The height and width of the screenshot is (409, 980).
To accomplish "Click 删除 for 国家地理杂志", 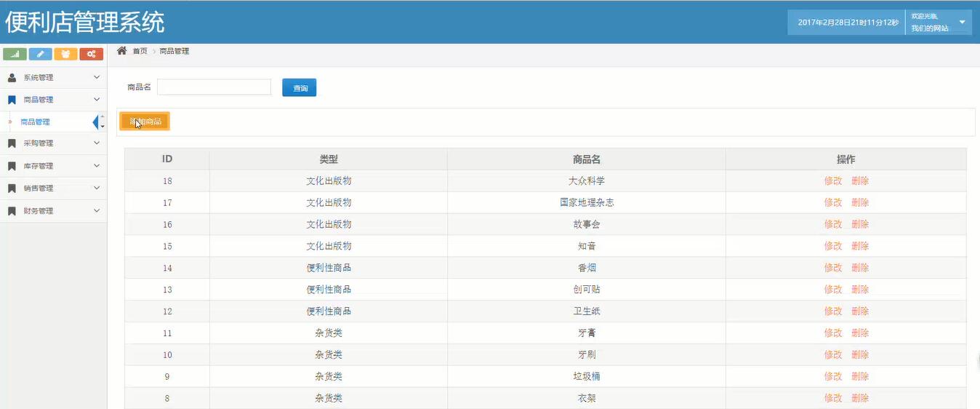I will coord(860,202).
